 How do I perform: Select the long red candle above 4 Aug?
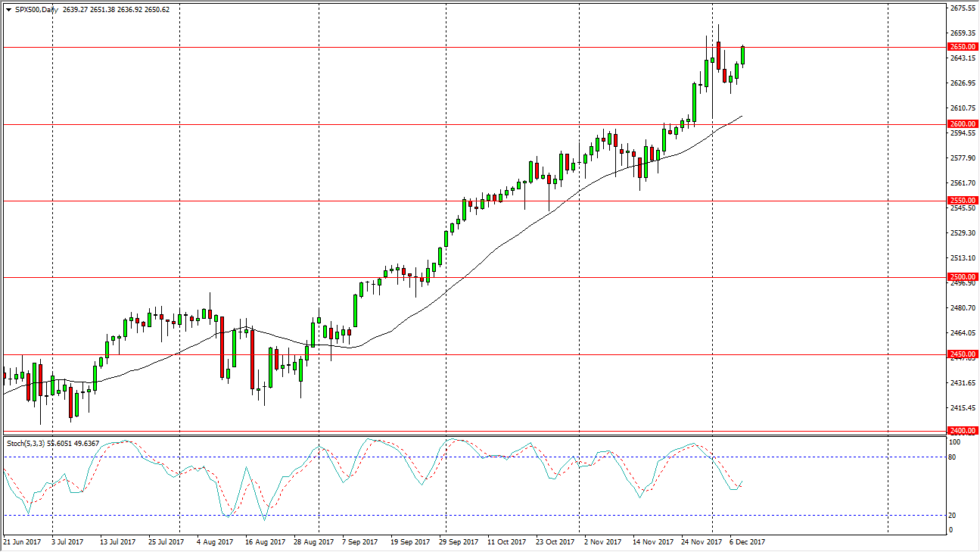[x=222, y=348]
